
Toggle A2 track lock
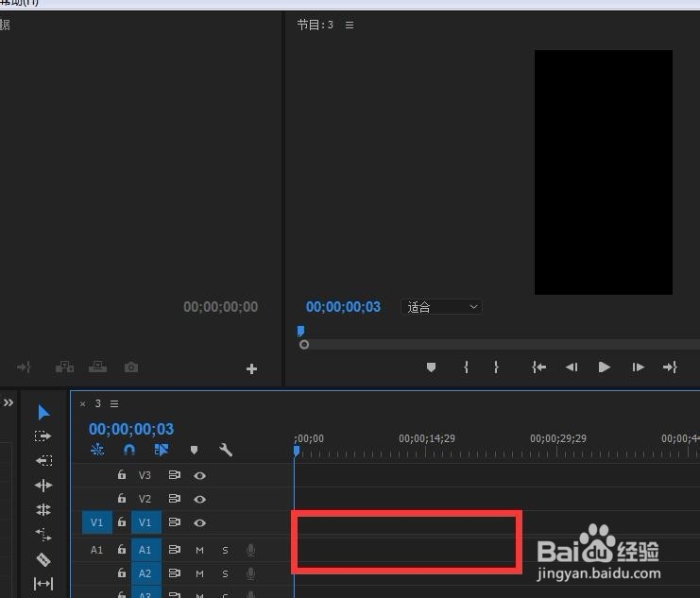122,572
